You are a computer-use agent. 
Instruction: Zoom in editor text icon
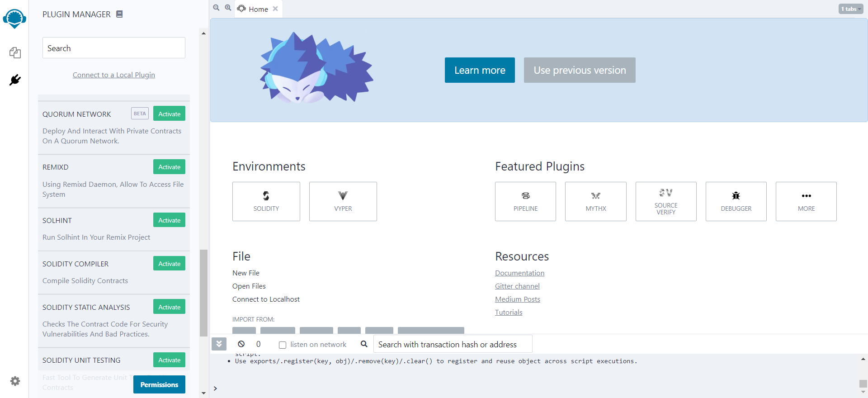228,8
